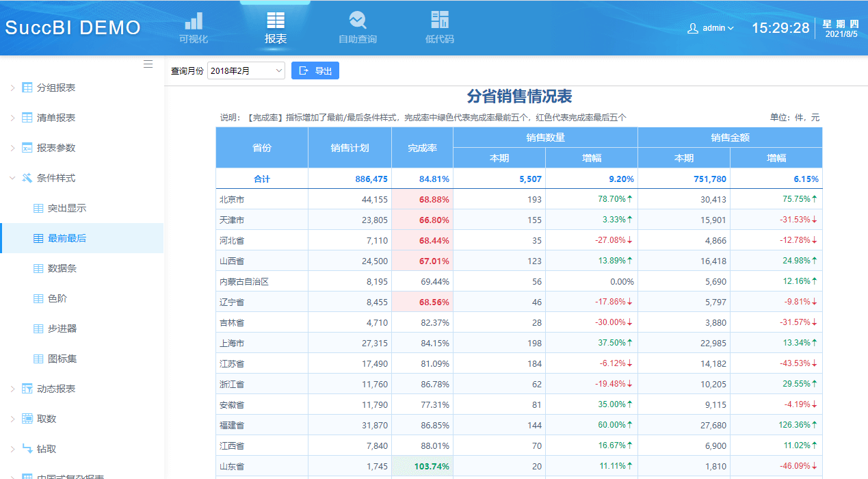This screenshot has width=868, height=479.
Task: Click the 合计 total row link
Action: [261, 179]
